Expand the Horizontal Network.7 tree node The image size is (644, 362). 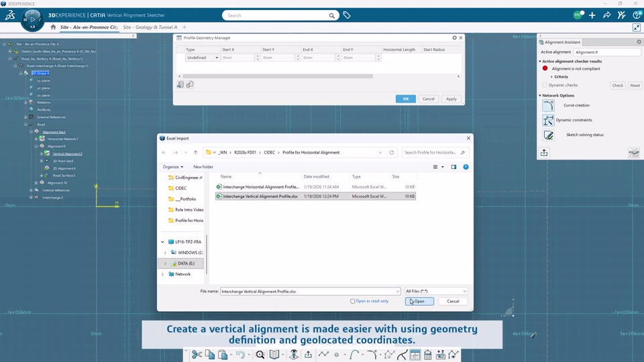(36, 139)
